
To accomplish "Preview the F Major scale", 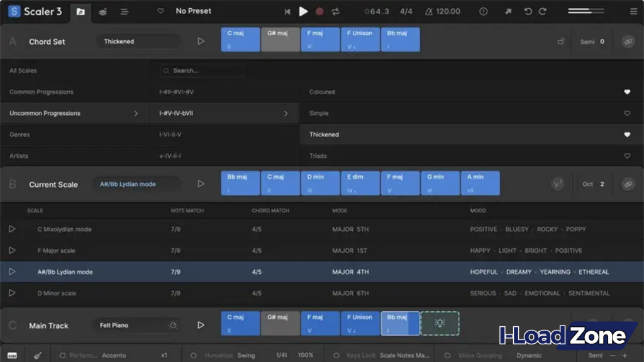I will point(12,250).
